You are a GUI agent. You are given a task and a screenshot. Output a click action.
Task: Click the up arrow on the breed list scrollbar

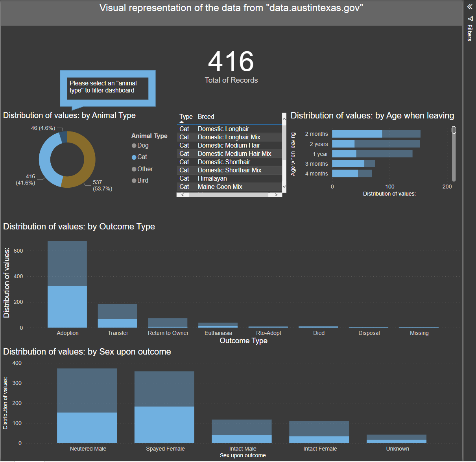(x=284, y=118)
